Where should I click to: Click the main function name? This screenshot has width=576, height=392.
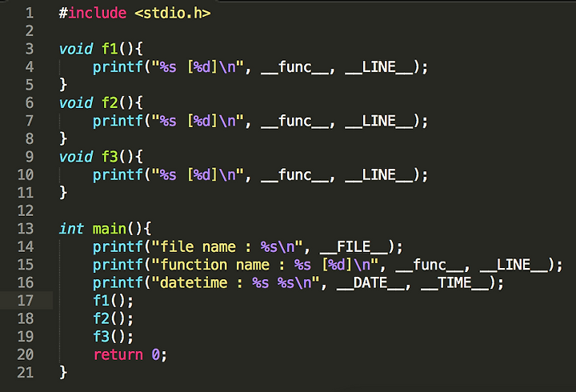pos(109,229)
